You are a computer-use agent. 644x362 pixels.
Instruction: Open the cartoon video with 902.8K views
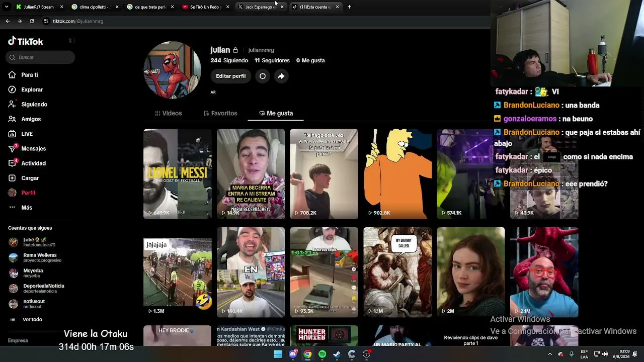pyautogui.click(x=398, y=174)
